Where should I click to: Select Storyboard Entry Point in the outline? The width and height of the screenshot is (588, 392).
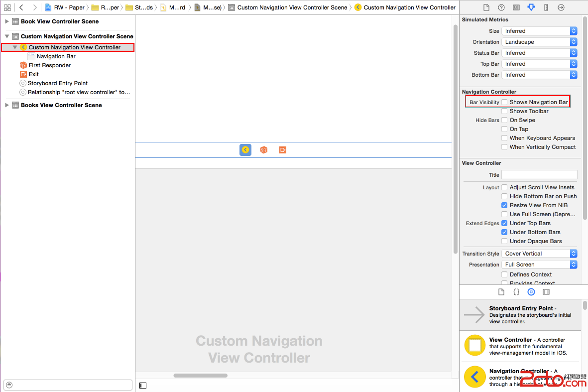pos(57,83)
